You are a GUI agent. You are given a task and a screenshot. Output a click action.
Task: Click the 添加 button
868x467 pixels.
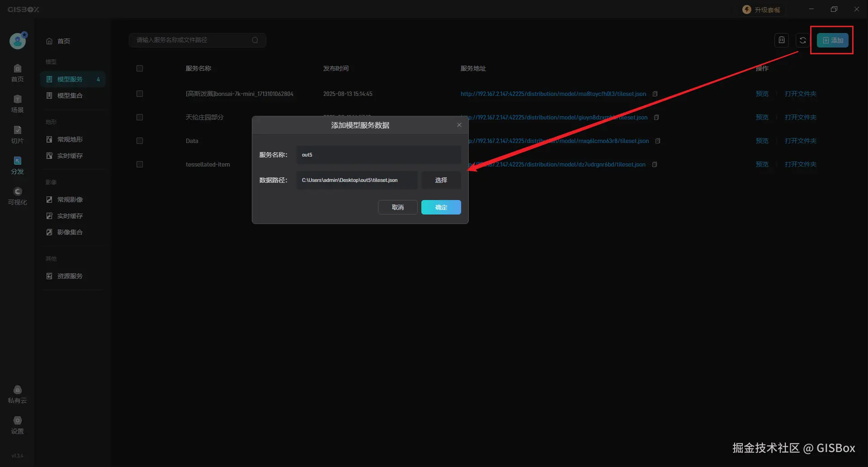[833, 40]
